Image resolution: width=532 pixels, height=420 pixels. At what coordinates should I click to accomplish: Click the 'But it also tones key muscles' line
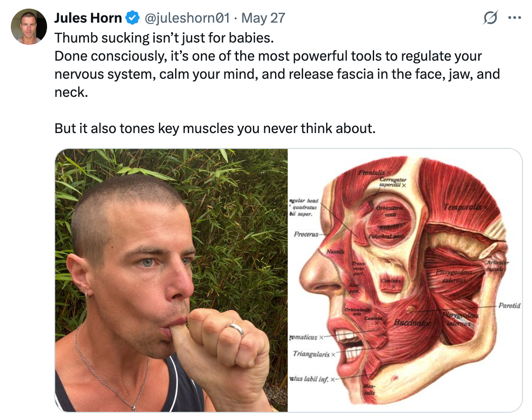coord(215,129)
